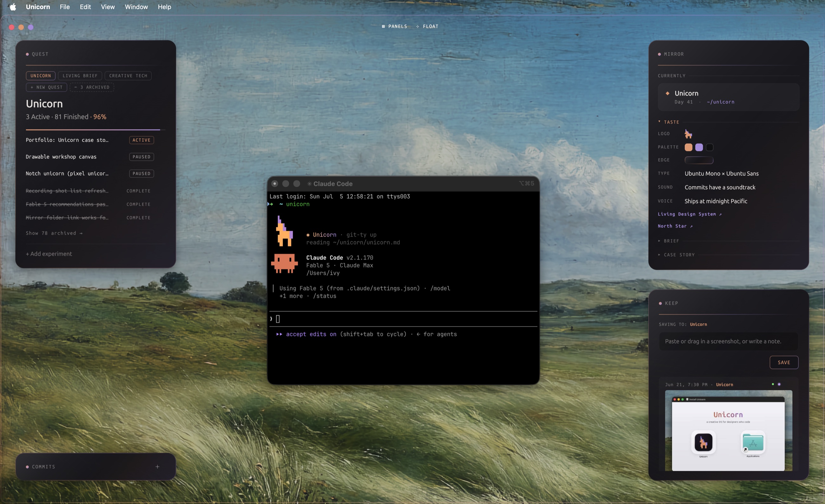This screenshot has width=825, height=504.
Task: Click the Claude Code mascot icon
Action: point(284,263)
